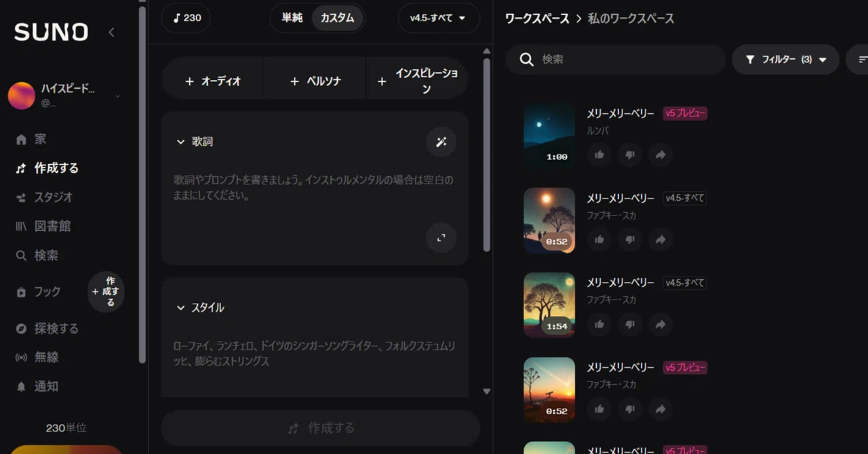Click v5 プレビュー badge on ルンバ track

pyautogui.click(x=685, y=113)
